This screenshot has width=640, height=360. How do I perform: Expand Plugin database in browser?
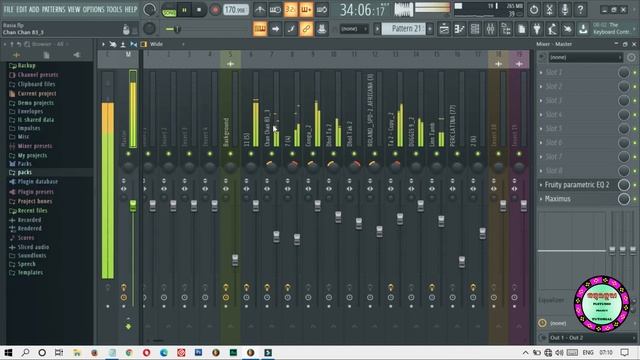[37, 182]
